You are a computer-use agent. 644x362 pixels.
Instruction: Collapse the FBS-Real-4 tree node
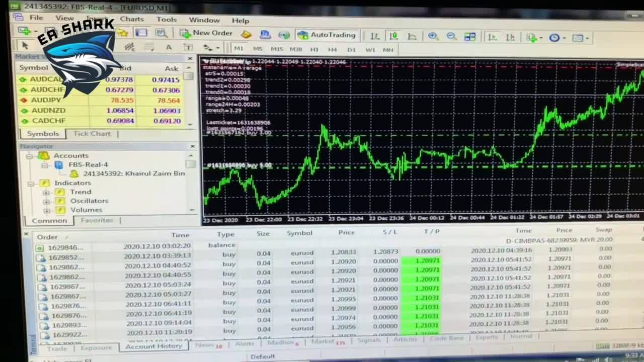[45, 165]
